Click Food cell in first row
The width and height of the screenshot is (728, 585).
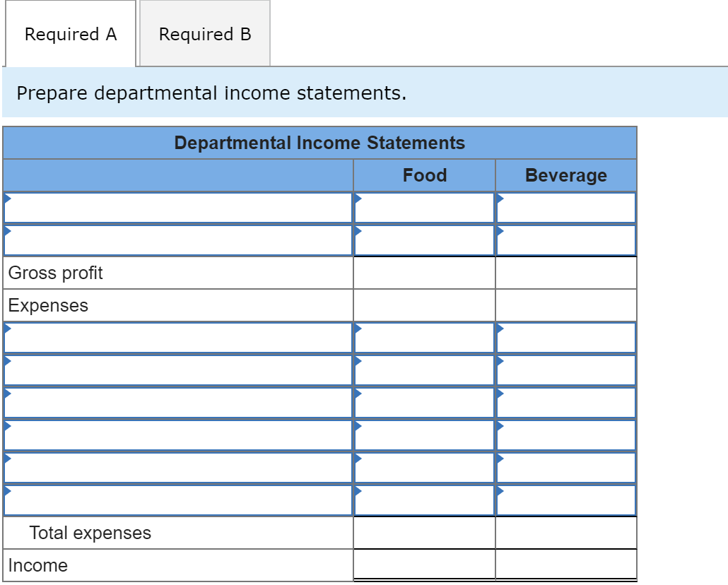coord(424,208)
